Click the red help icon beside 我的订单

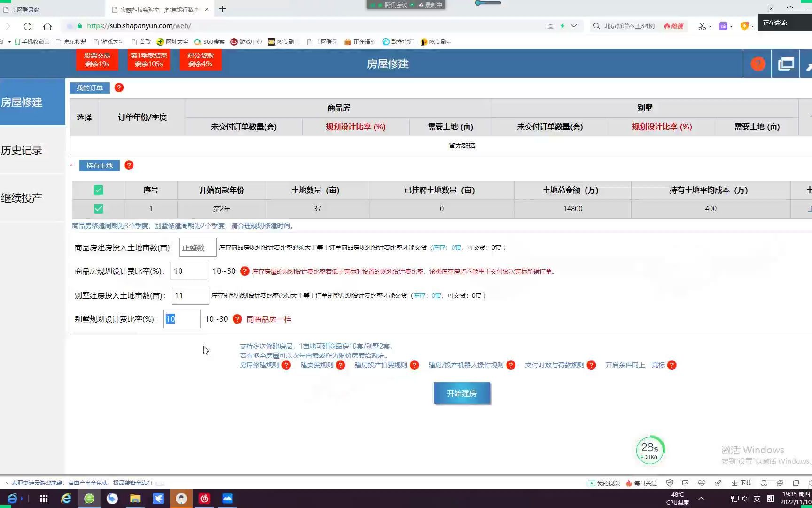pyautogui.click(x=119, y=88)
